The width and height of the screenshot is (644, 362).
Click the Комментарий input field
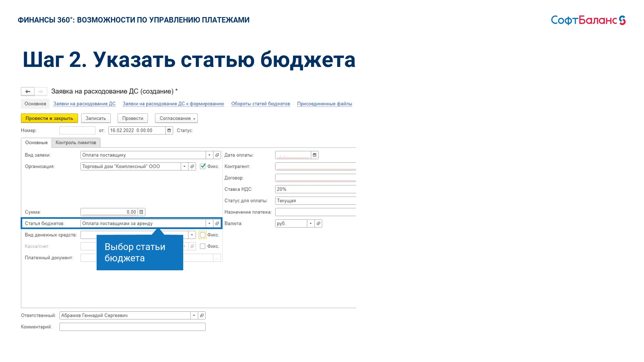click(132, 327)
